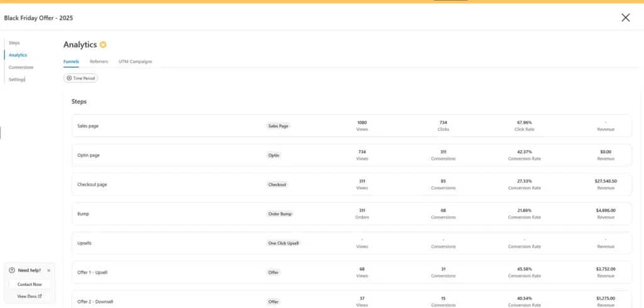
Task: Click the Order Bump type badge
Action: pos(280,214)
